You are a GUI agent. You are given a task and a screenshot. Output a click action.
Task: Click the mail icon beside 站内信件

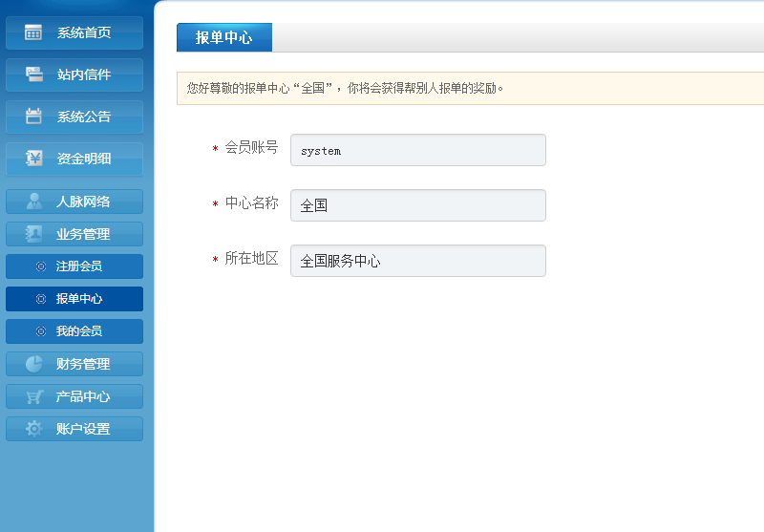[34, 74]
